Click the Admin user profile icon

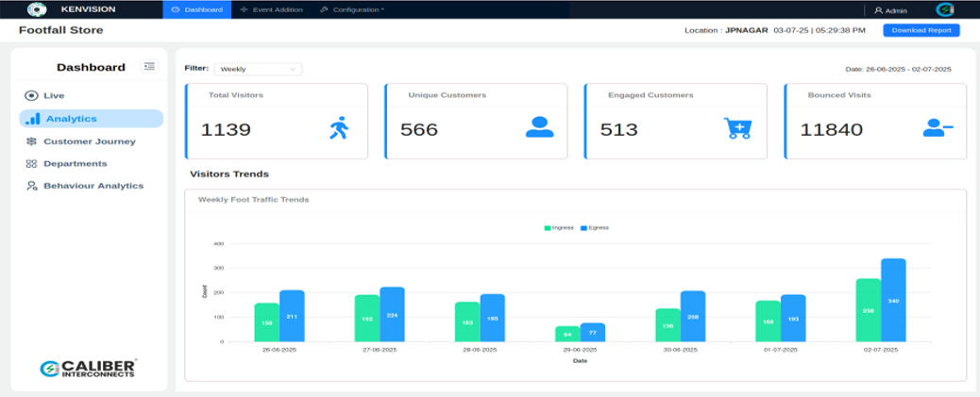pyautogui.click(x=878, y=10)
